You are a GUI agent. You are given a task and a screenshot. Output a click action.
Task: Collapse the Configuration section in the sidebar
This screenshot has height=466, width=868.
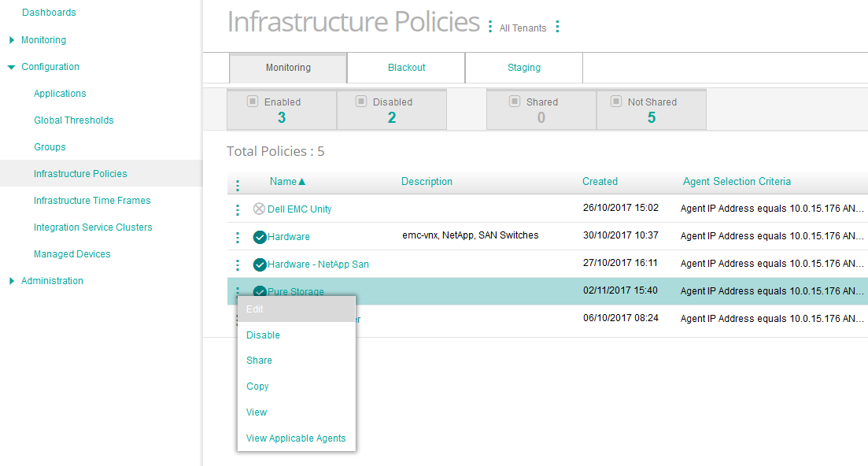(10, 66)
